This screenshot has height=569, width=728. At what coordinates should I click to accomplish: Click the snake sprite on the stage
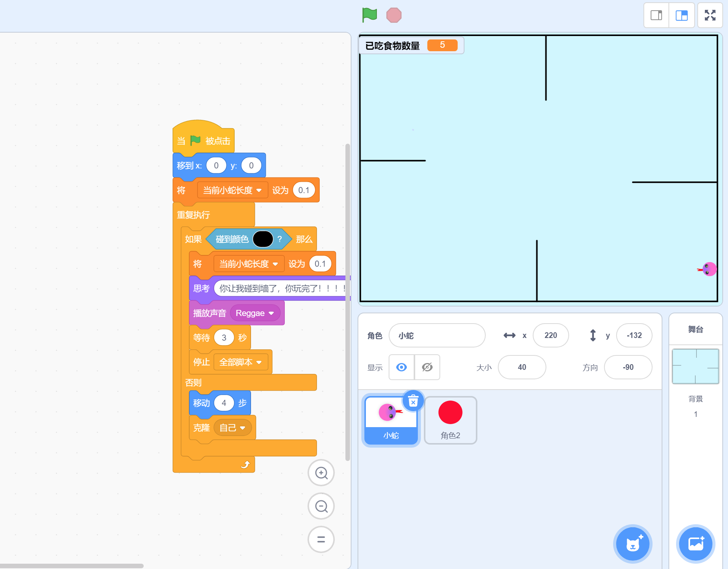[708, 269]
